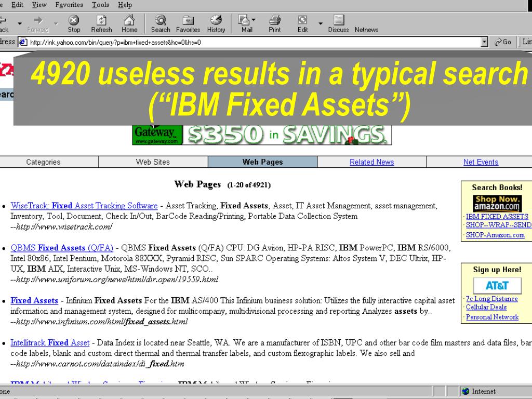
Task: Show browsing History icon
Action: pyautogui.click(x=216, y=20)
